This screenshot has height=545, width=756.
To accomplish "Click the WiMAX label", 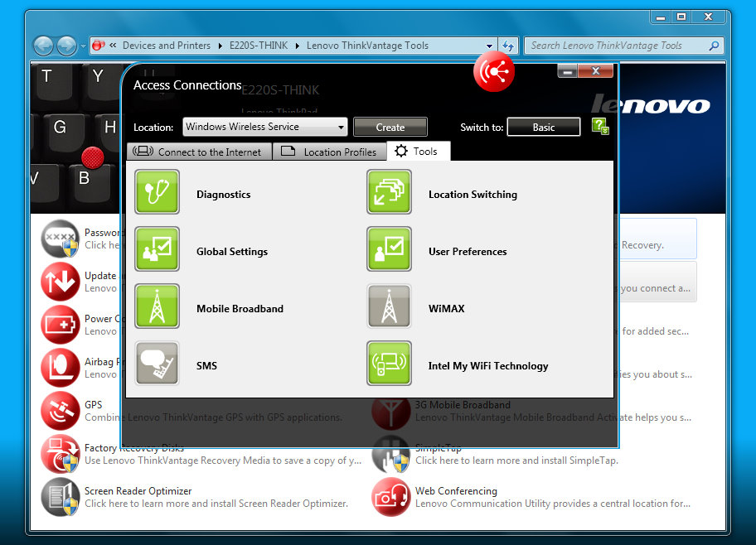I will [x=447, y=308].
